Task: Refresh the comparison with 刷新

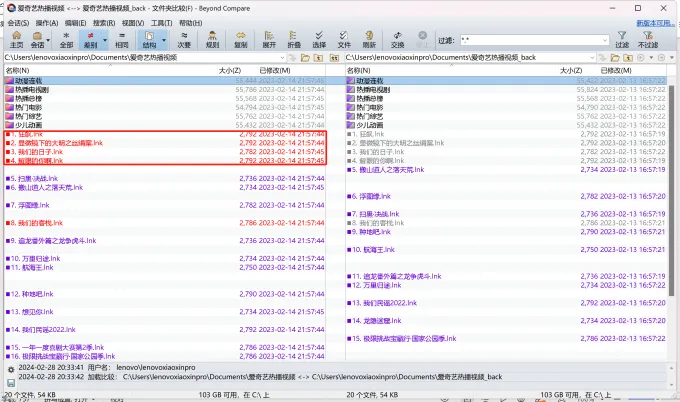Action: [369, 39]
